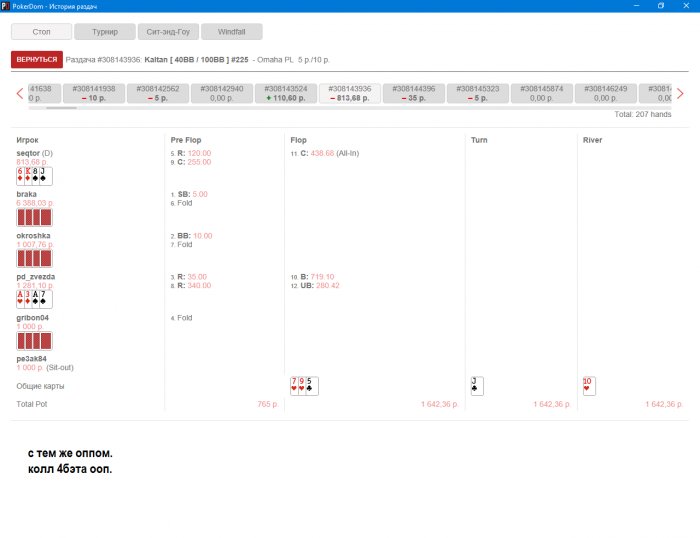Click the river card 10 of hearts
This screenshot has height=538, width=700.
589,386
